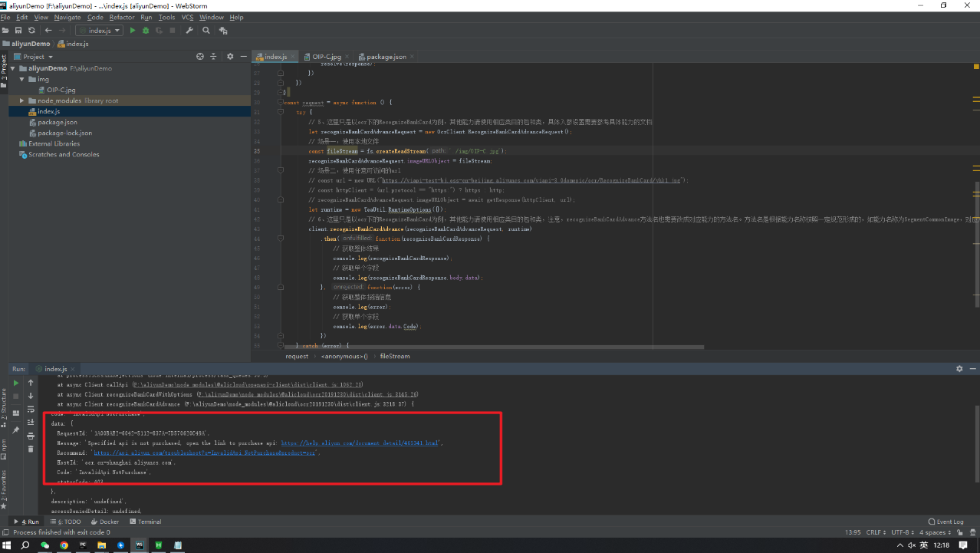Image resolution: width=980 pixels, height=553 pixels.
Task: Open the Docker tool window tab
Action: (104, 522)
